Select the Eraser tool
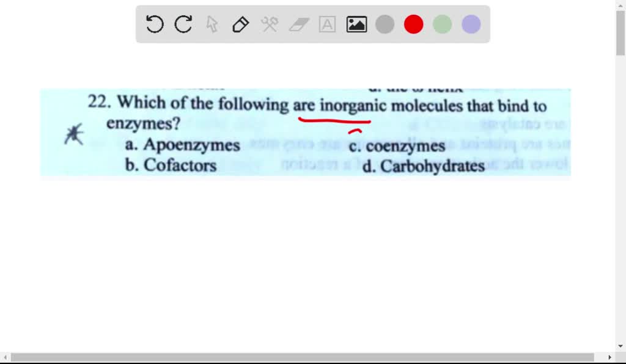Screen dimensions: 626x364 point(298,24)
